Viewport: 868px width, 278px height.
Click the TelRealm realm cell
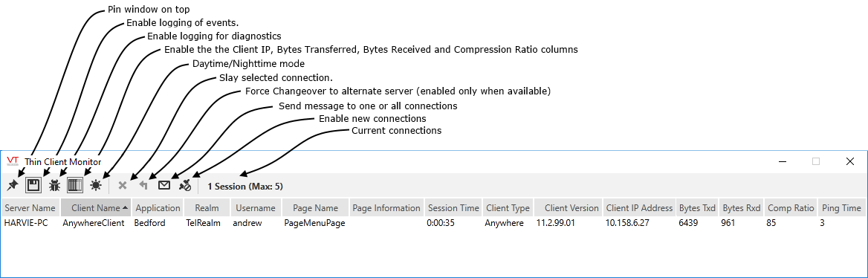(x=204, y=223)
